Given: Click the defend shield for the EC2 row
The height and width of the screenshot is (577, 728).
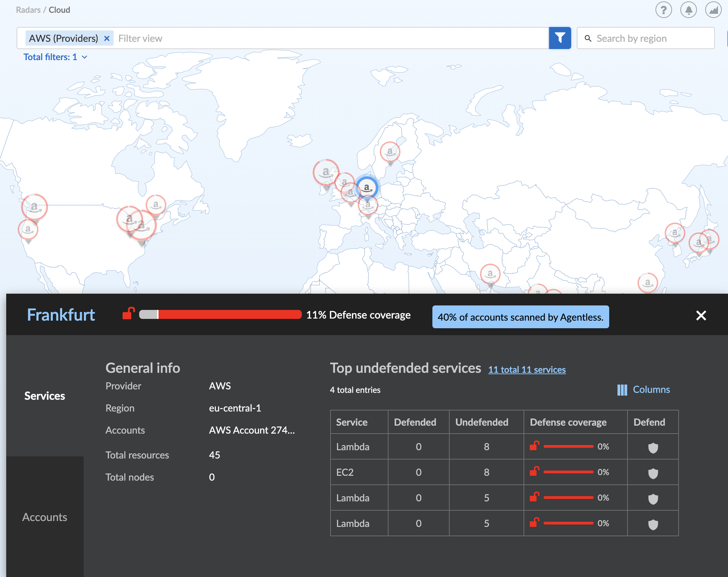Looking at the screenshot, I should (x=653, y=473).
